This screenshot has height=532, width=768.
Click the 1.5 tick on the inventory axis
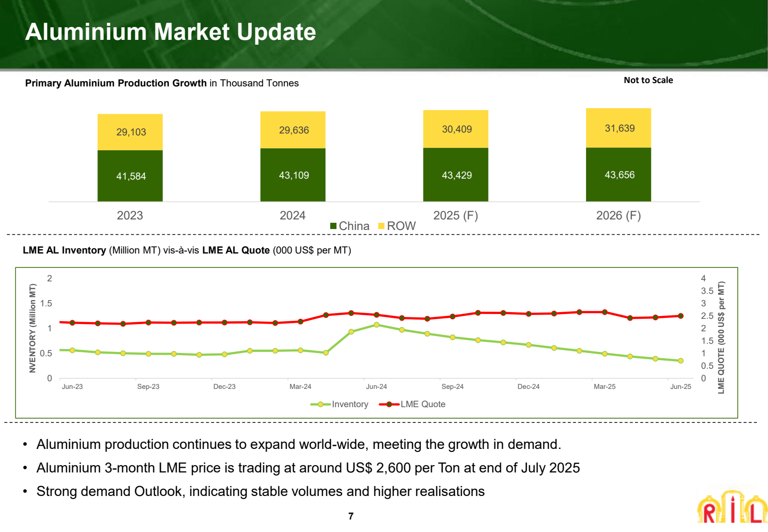click(x=46, y=303)
